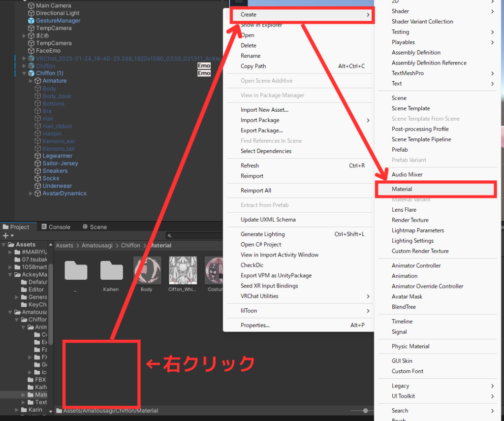Select the Ciffon_Whi texture thumbnail
Screen dimensions: 504x421
[183, 270]
